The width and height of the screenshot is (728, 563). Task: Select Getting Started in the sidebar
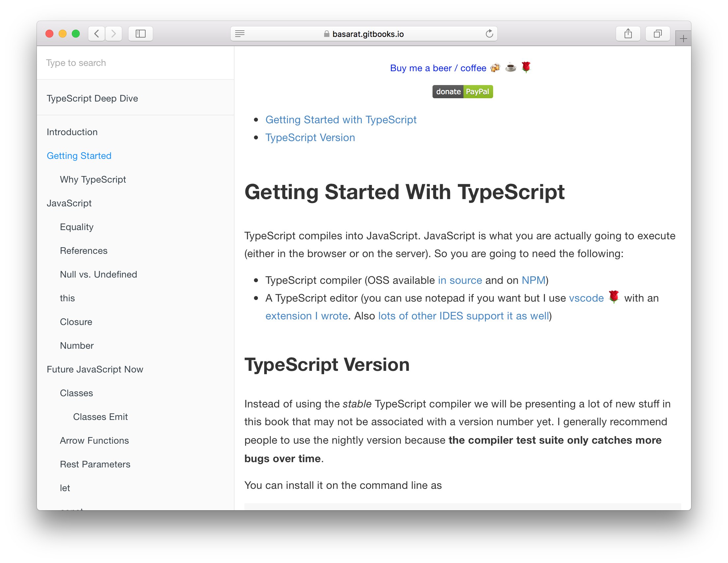[79, 156]
